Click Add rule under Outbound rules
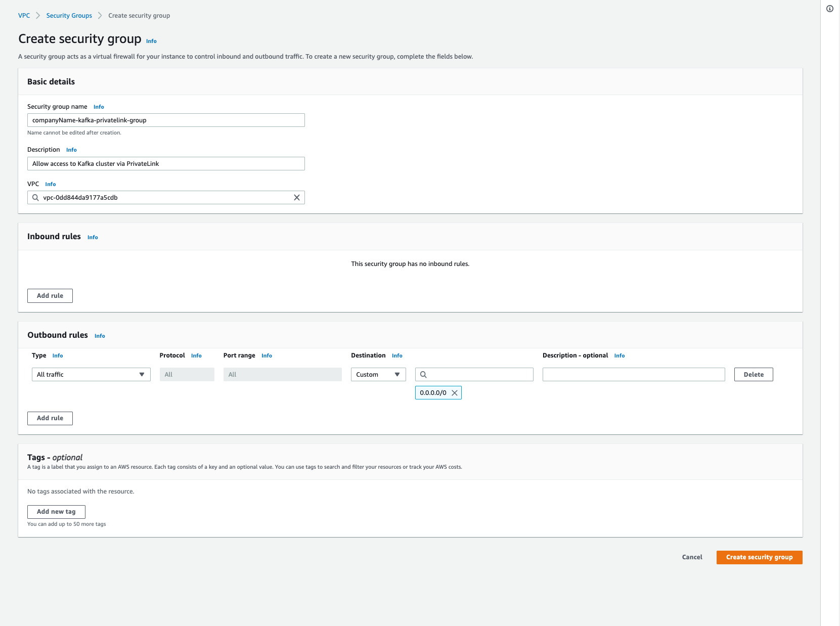Viewport: 840px width, 626px height. point(50,418)
